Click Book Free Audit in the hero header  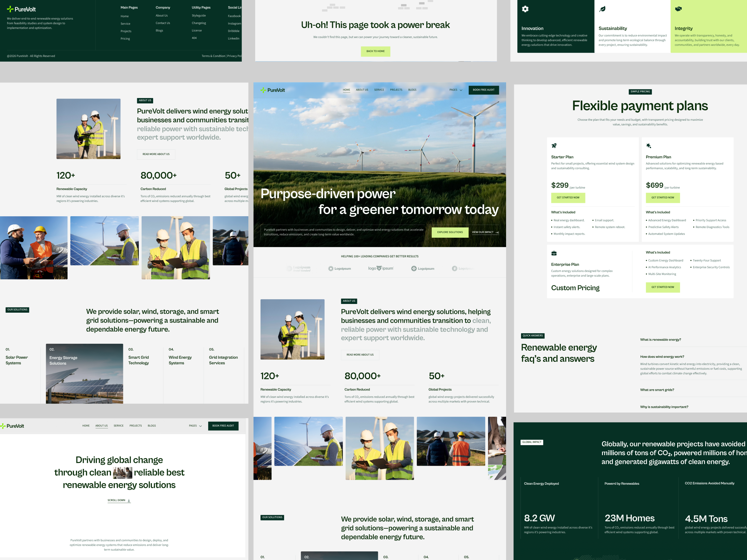tap(484, 90)
